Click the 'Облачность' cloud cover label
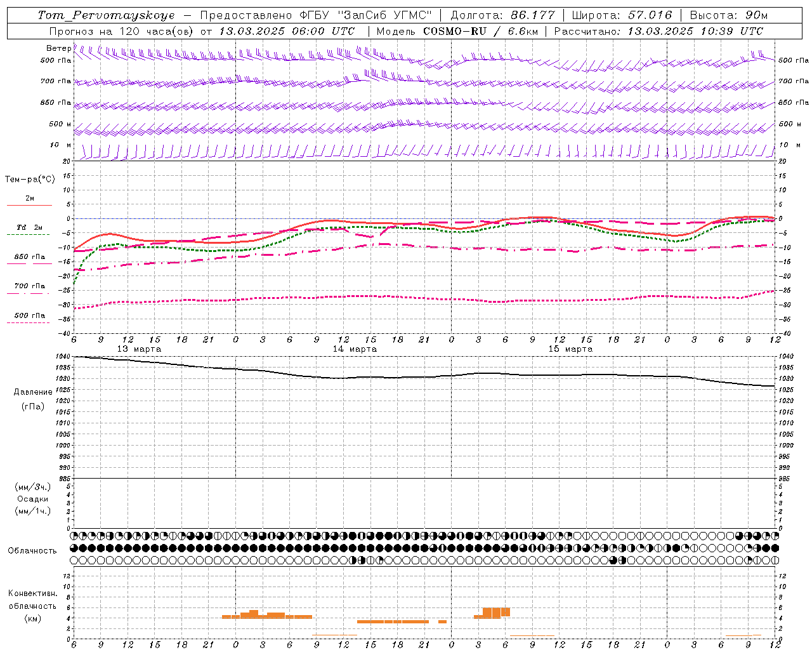 pyautogui.click(x=32, y=551)
